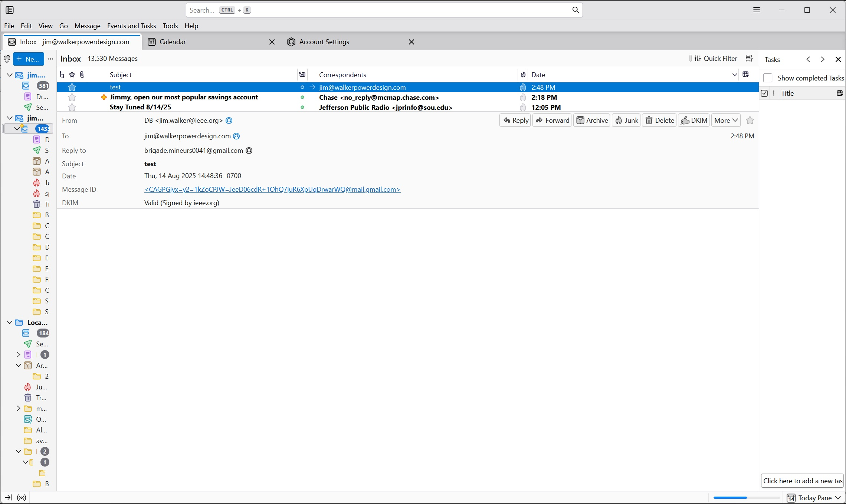
Task: Star the Chase savings account email
Action: point(72,97)
